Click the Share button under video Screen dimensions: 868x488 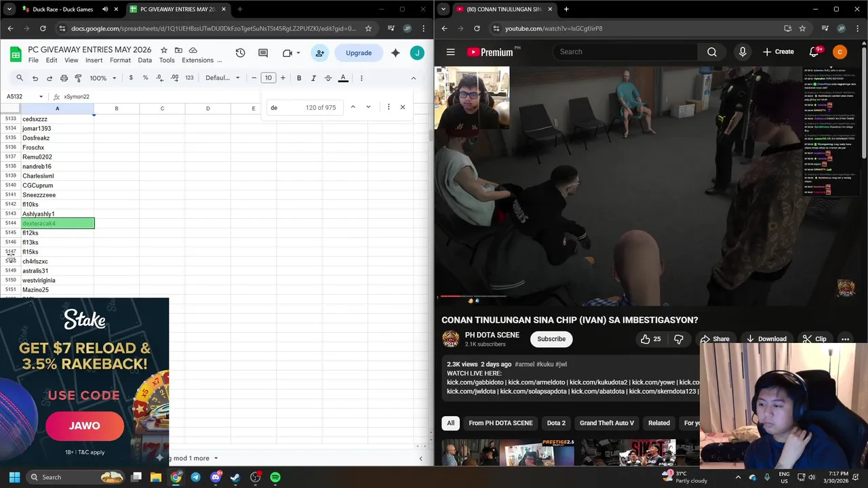(715, 339)
